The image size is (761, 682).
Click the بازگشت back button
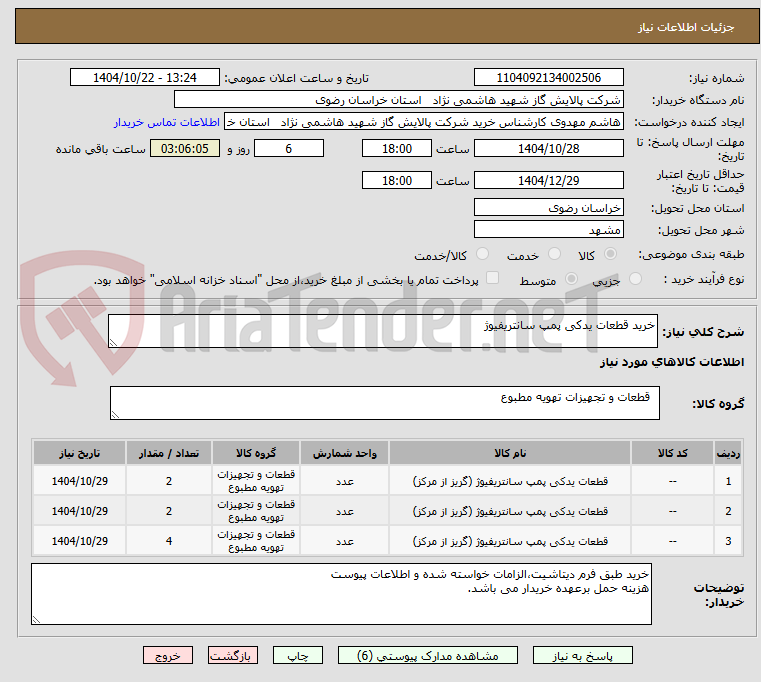pos(232,655)
